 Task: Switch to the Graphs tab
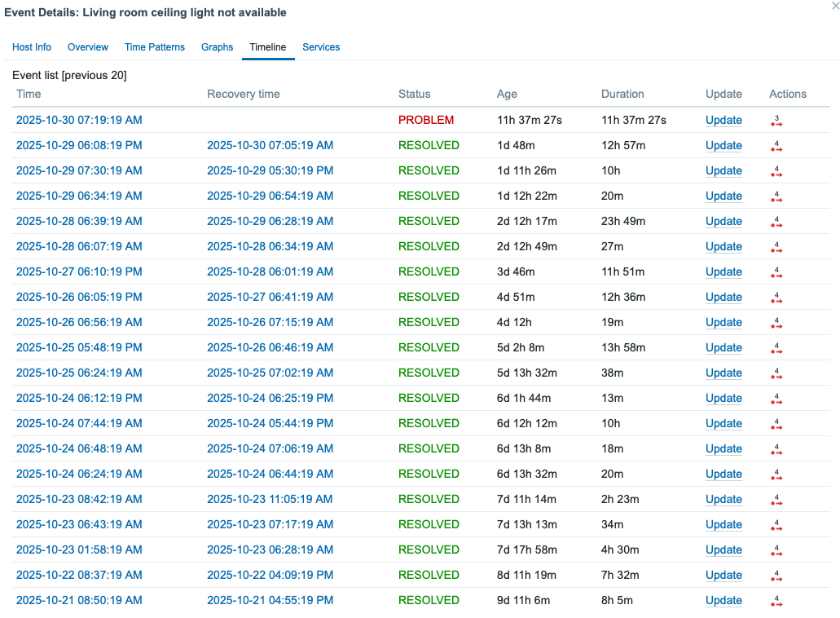(x=217, y=47)
